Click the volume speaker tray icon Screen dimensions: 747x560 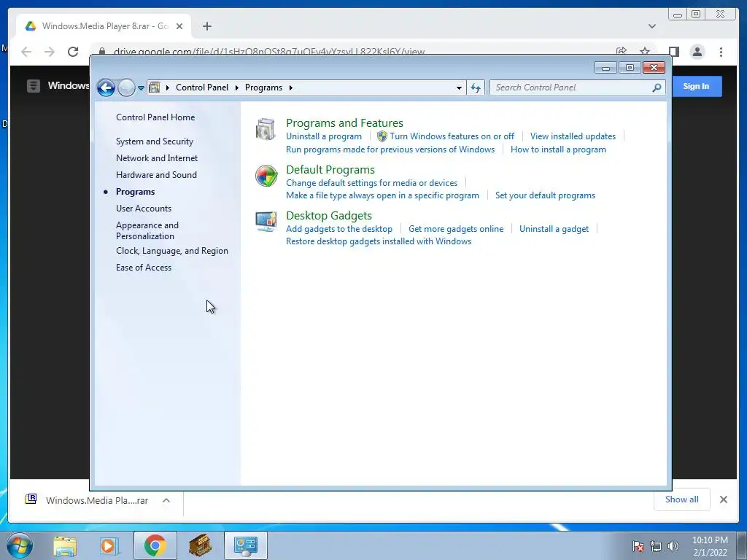coord(673,546)
